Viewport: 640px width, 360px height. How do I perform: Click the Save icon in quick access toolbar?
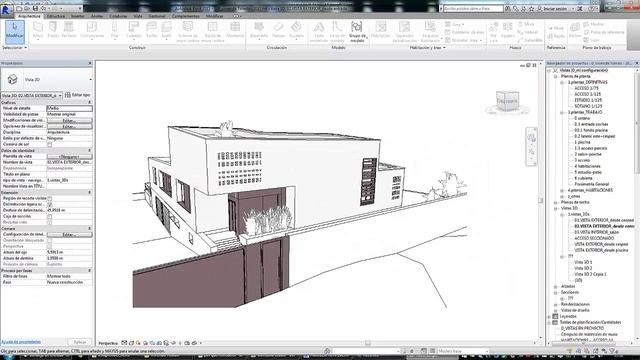click(x=35, y=8)
